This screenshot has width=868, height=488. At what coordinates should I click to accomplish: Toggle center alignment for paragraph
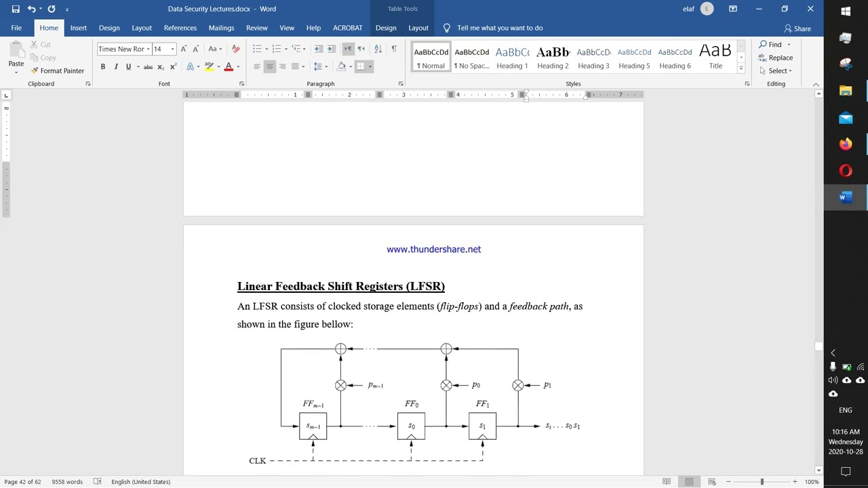click(x=270, y=66)
